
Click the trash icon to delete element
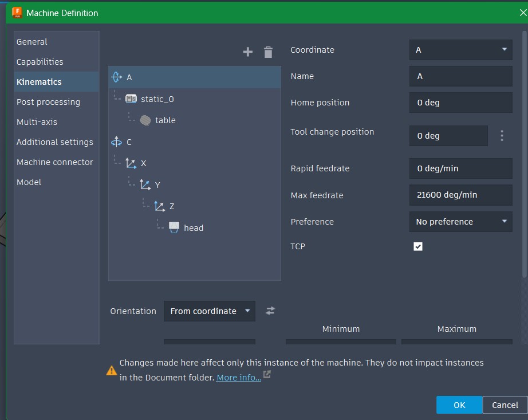coord(268,52)
